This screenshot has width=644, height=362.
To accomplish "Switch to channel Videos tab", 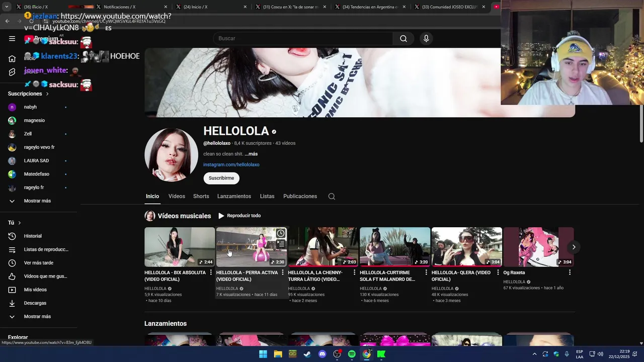I will pyautogui.click(x=177, y=196).
